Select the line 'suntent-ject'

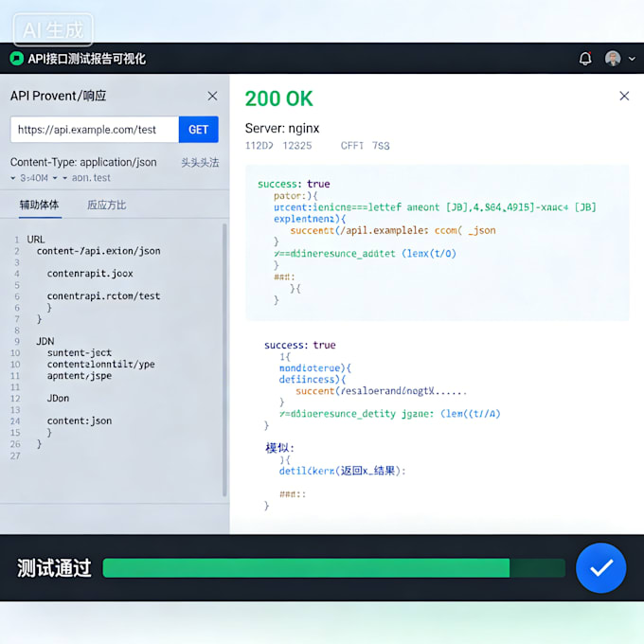point(80,353)
